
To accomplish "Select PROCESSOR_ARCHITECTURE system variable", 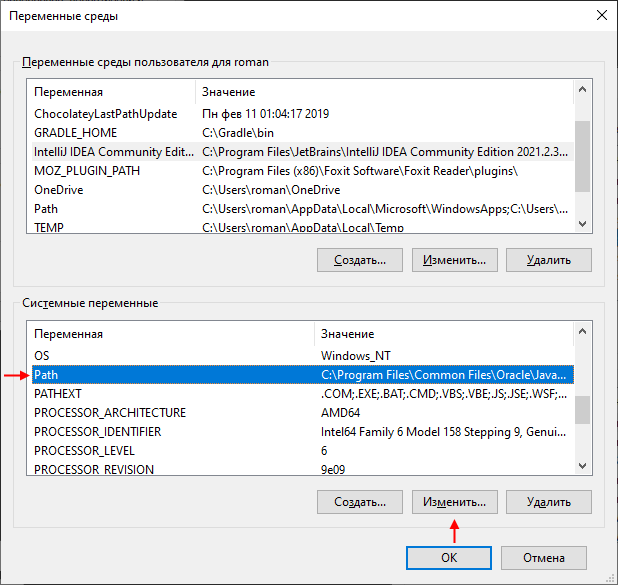I will 303,412.
